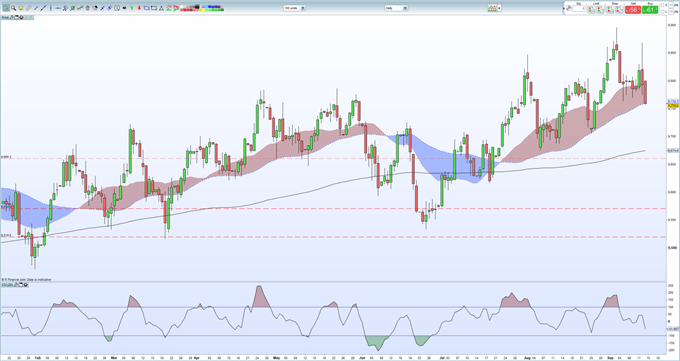Select the diagonal trend line drawing tool
Viewport: 680px width, 361px height.
coord(43,8)
